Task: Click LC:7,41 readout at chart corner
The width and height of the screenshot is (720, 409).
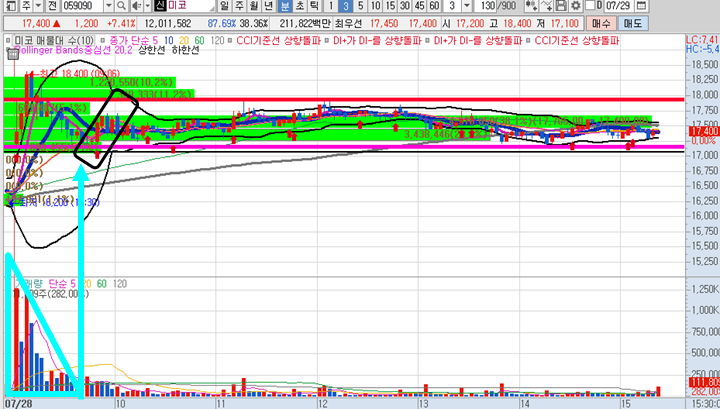Action: [x=702, y=40]
